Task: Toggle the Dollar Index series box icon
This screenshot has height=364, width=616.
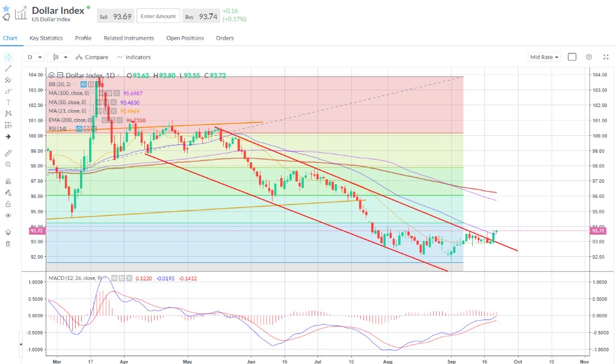Action: 60,75
